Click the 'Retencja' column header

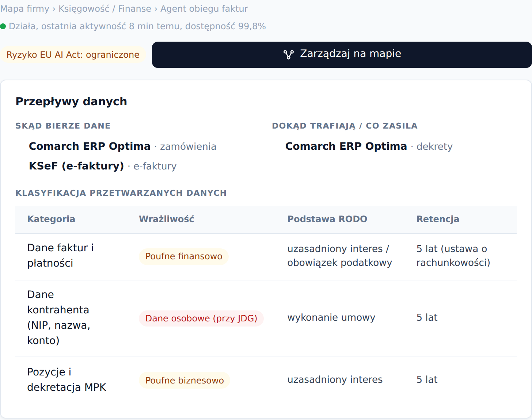438,219
